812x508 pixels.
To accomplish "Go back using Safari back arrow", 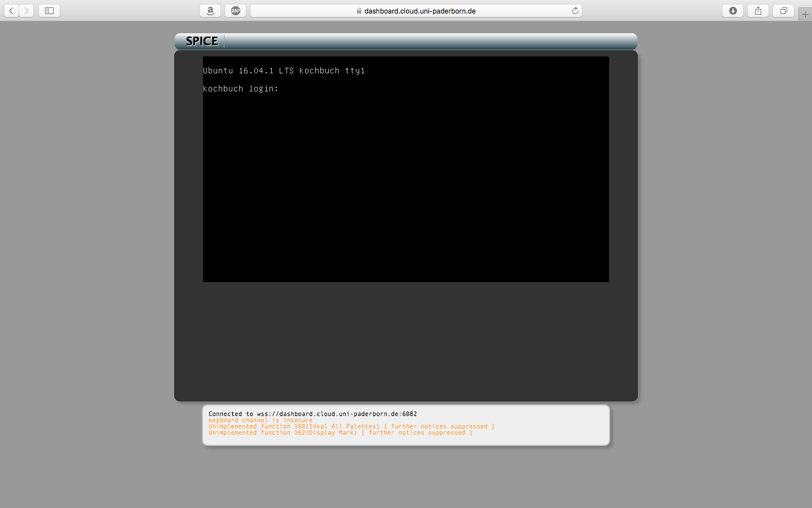I will (11, 11).
